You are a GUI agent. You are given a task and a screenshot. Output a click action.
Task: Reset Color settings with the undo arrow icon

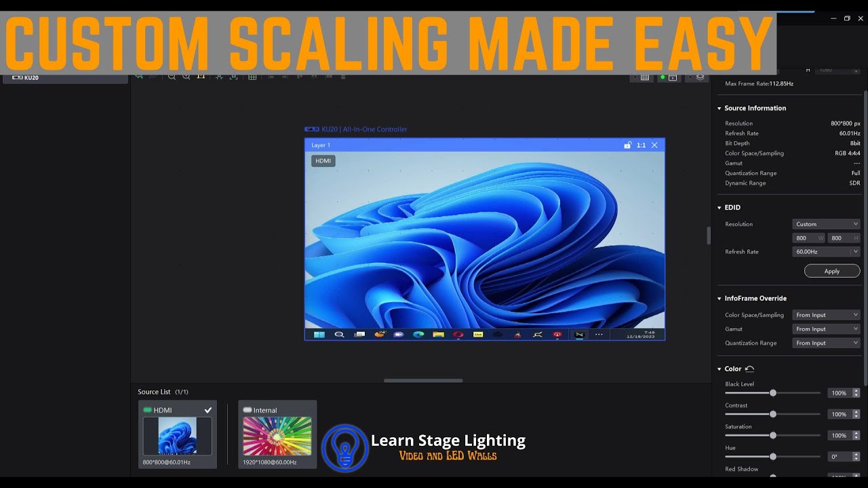749,369
